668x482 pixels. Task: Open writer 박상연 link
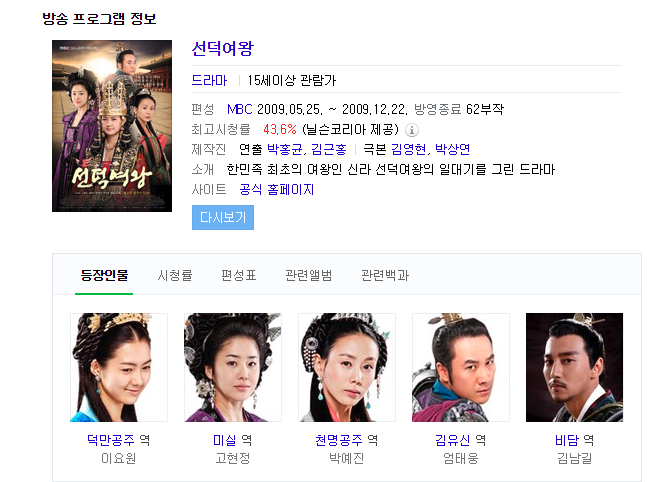(452, 149)
